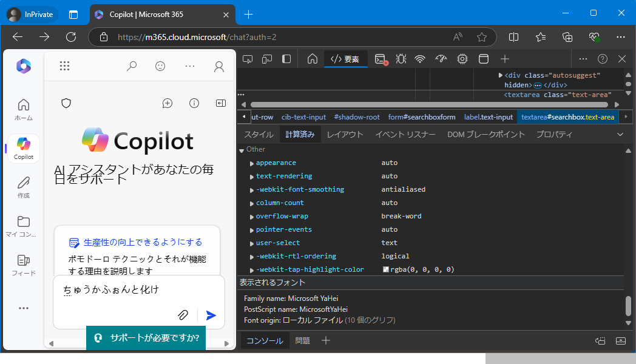Click the 生産性の向上できるようにする suggestion
636x364 pixels.
143,243
